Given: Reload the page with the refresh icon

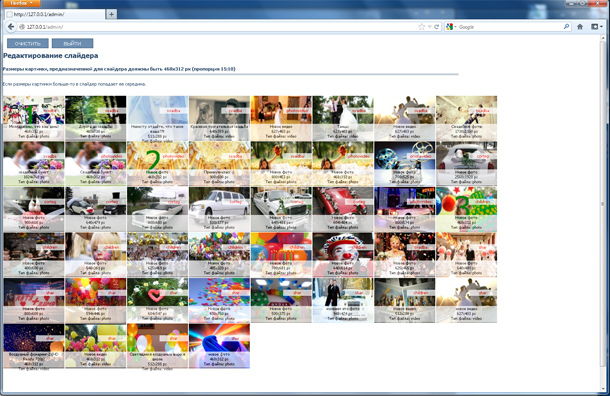Looking at the screenshot, I should (x=436, y=27).
